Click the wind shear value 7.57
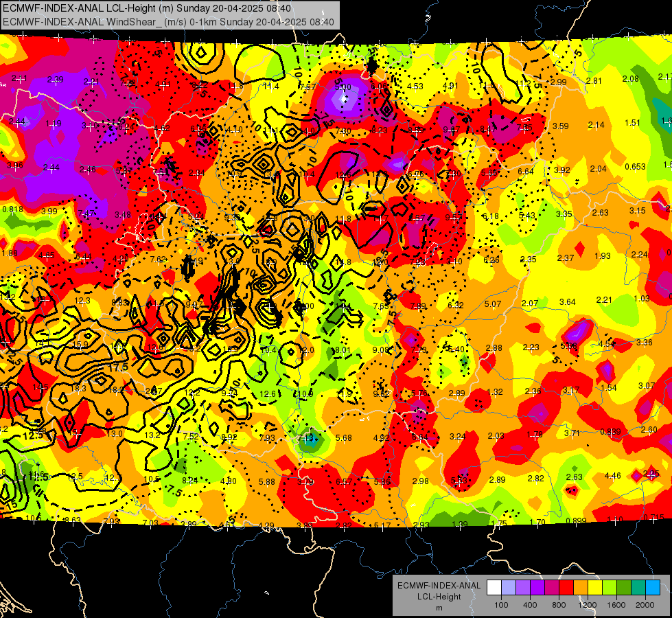This screenshot has width=672, height=618. [x=308, y=87]
